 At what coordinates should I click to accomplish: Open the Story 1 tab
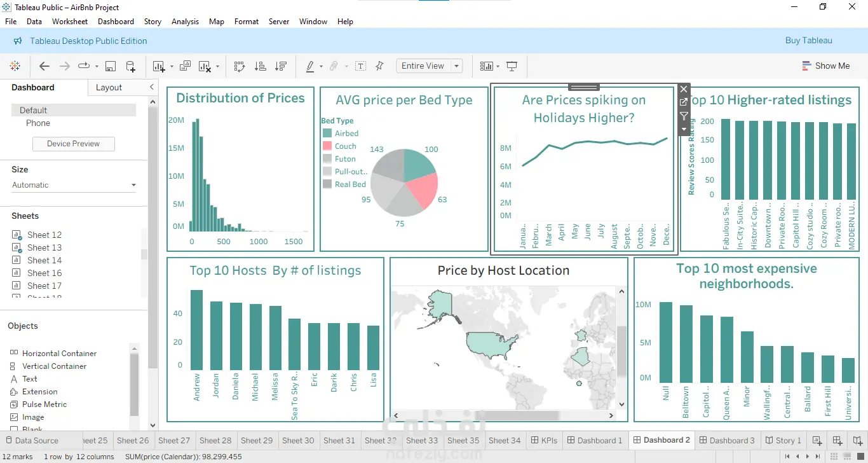click(x=784, y=440)
